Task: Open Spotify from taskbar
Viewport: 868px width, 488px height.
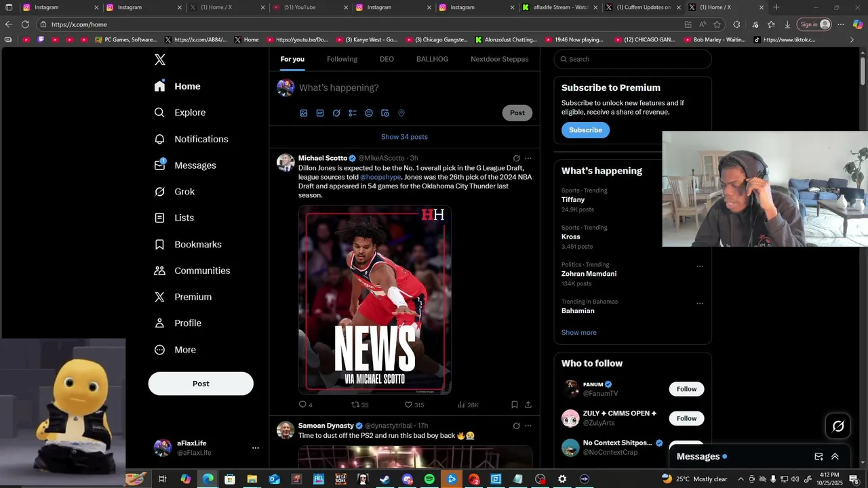Action: tap(429, 479)
